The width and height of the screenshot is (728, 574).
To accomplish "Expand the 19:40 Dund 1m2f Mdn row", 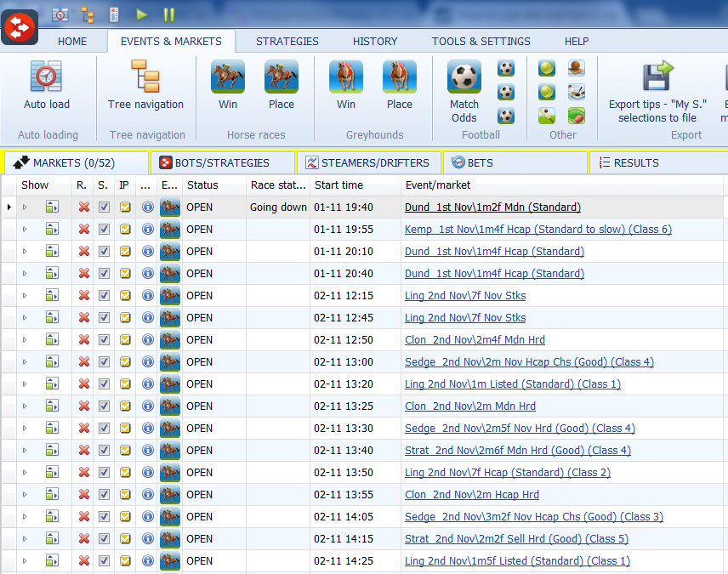I will coord(25,207).
